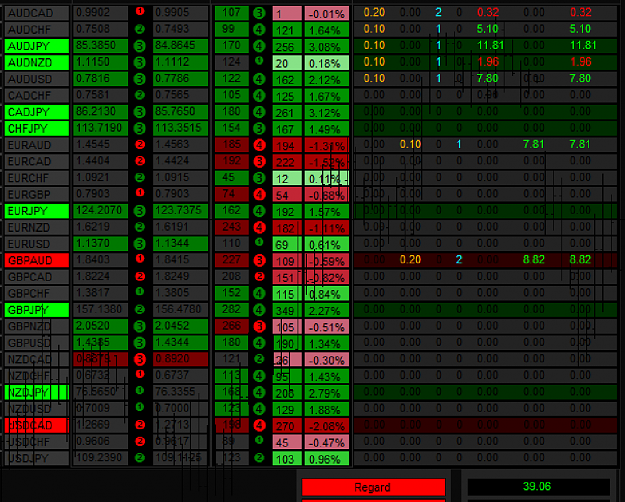Click green circle 3 beside CHFJPY 154
The width and height of the screenshot is (625, 502).
point(259,128)
